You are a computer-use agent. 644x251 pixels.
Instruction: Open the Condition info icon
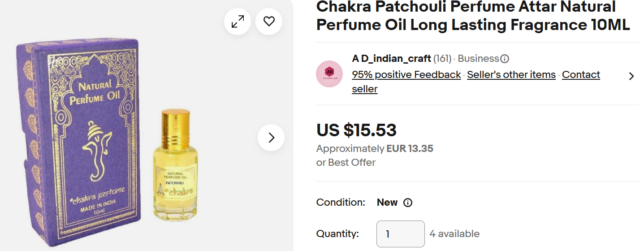(408, 203)
